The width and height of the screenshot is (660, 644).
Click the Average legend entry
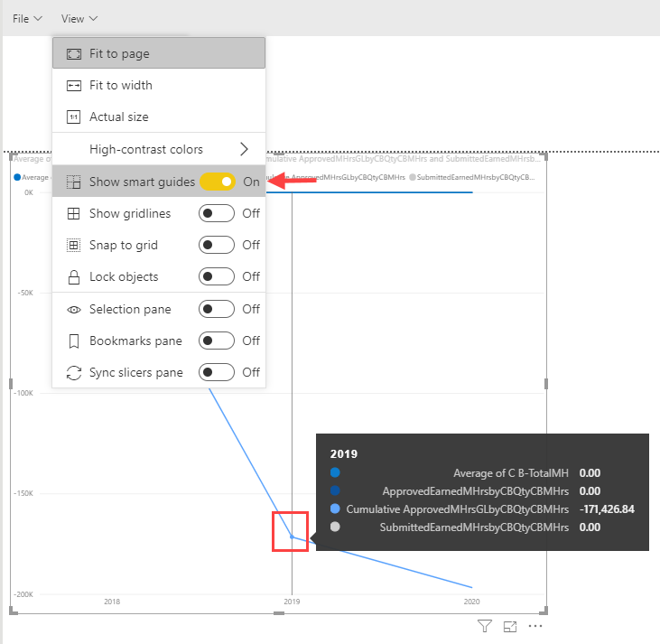point(31,177)
